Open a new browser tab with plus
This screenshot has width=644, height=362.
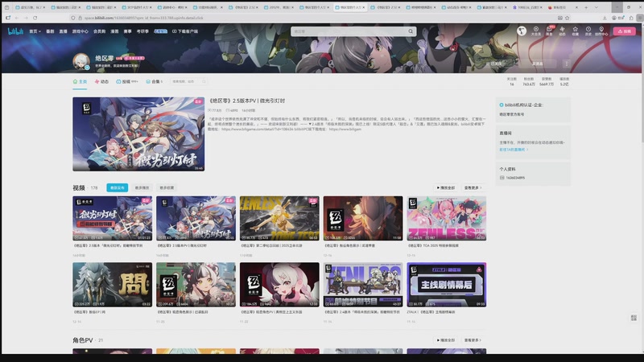tap(586, 7)
